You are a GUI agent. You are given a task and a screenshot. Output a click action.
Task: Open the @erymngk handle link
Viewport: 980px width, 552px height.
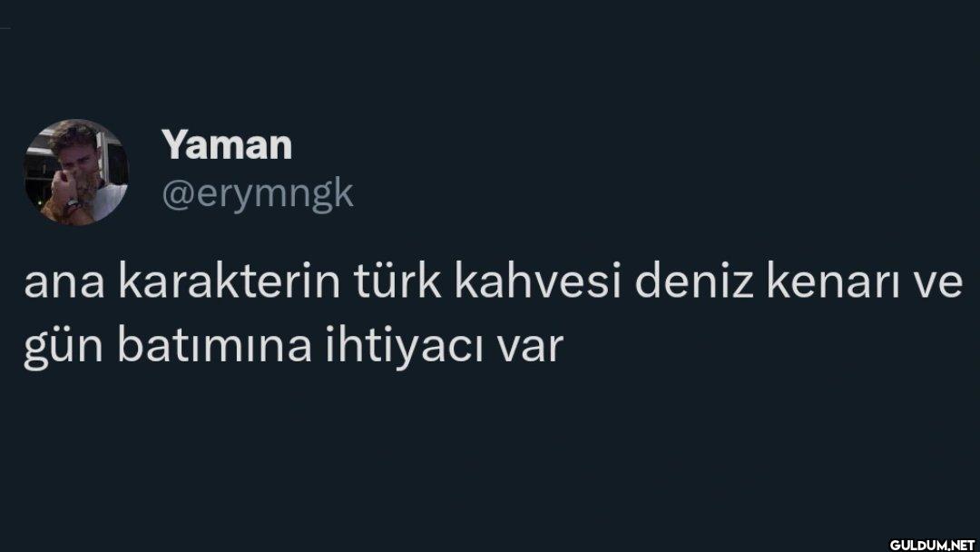258,194
